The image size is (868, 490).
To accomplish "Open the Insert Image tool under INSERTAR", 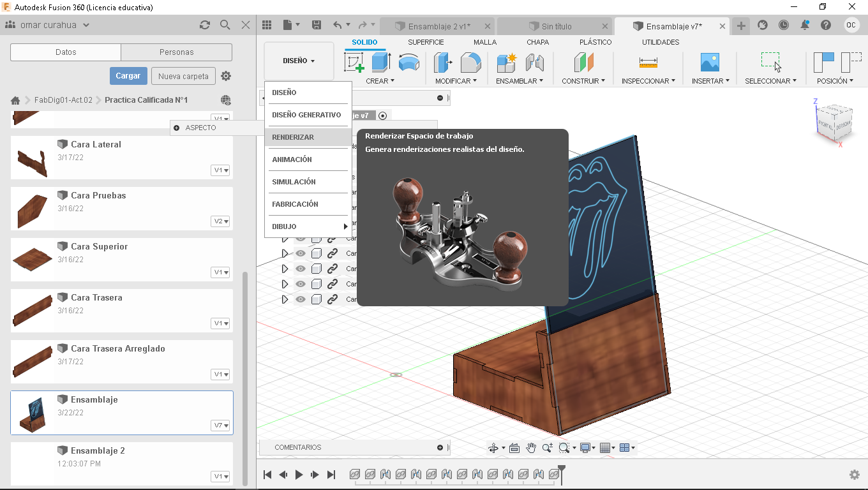I will tap(708, 62).
